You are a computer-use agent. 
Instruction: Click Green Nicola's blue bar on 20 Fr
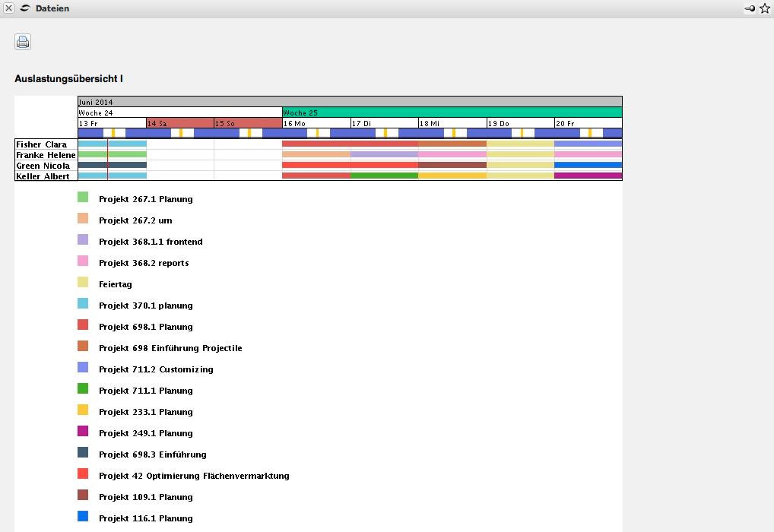(588, 165)
